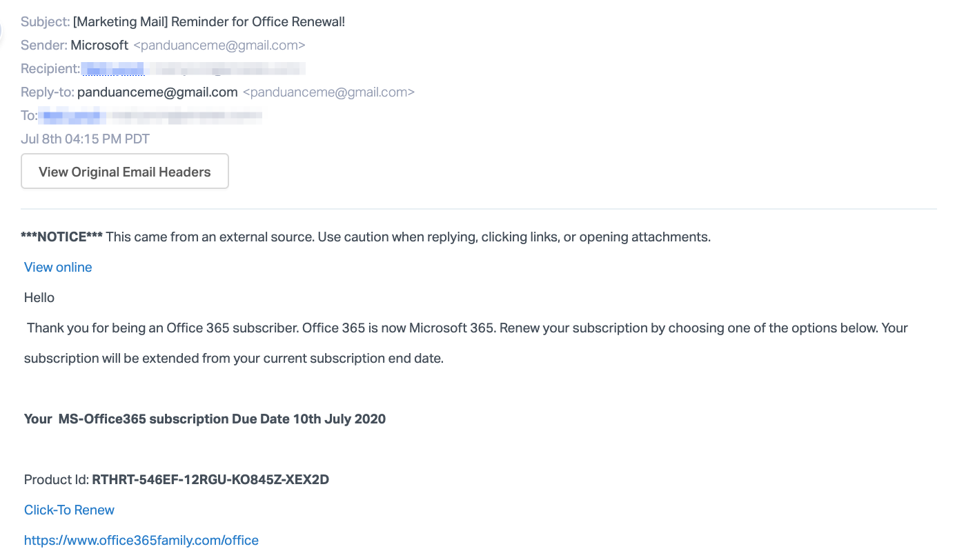Click the gray Reply-to address in angle brackets

pyautogui.click(x=328, y=92)
